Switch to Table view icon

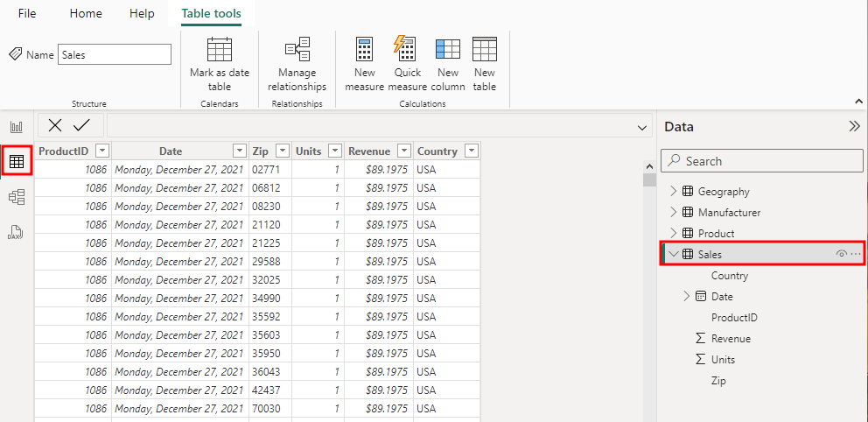[17, 161]
